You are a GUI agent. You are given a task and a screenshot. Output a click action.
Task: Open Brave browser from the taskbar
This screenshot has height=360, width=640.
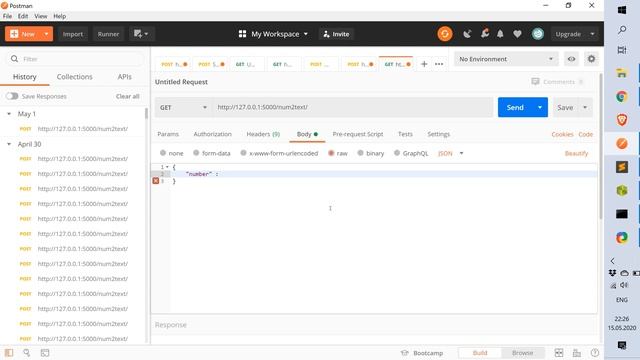[x=622, y=120]
